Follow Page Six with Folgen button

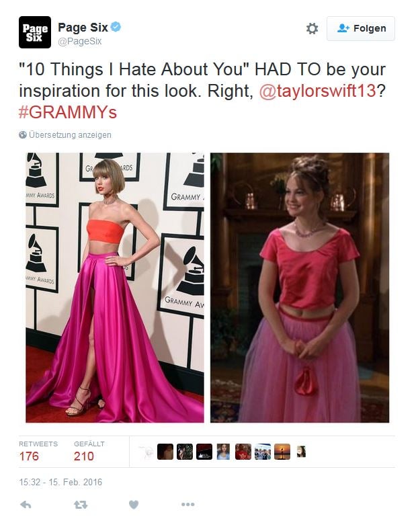point(360,28)
